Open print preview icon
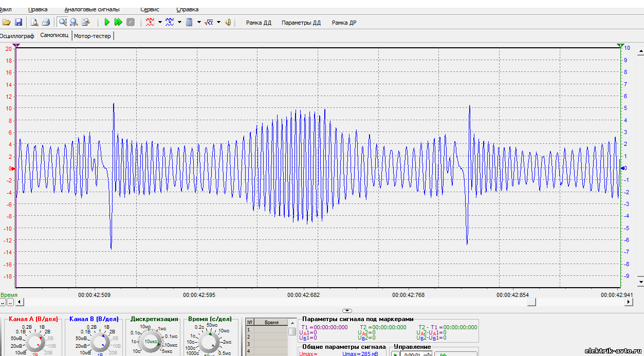This screenshot has height=356, width=644. pyautogui.click(x=34, y=22)
